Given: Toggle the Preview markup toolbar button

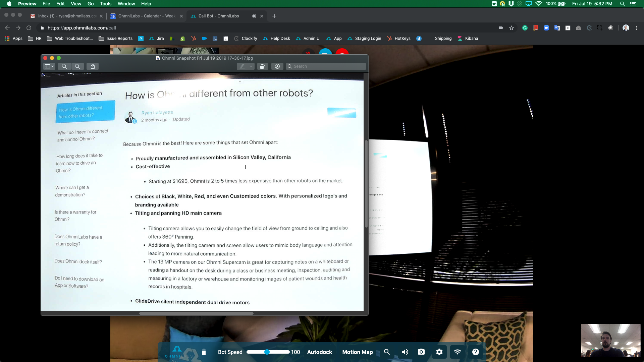Looking at the screenshot, I should click(x=277, y=66).
